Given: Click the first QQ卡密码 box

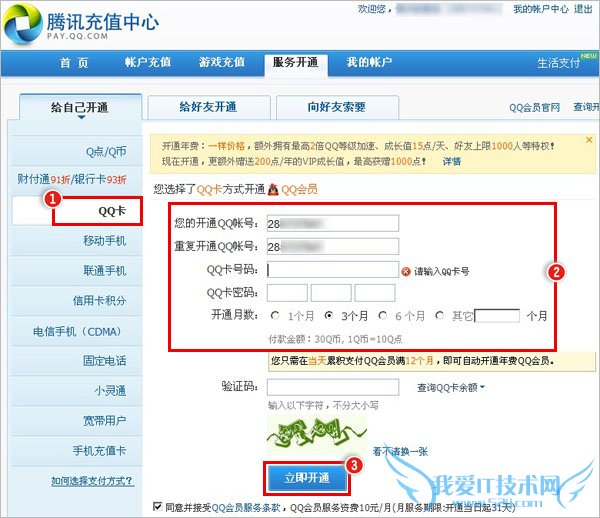Looking at the screenshot, I should 287,293.
